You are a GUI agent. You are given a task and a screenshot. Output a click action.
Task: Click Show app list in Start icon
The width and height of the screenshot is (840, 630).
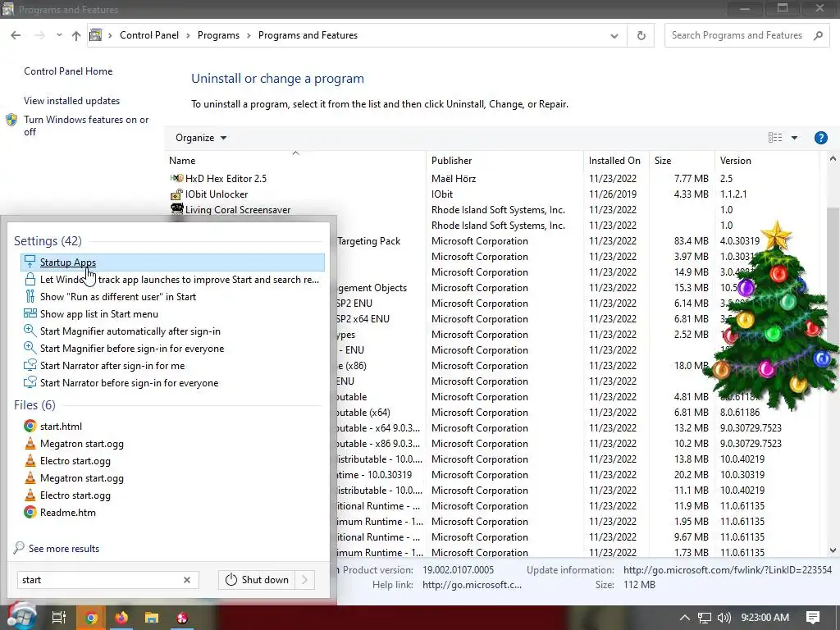30,313
